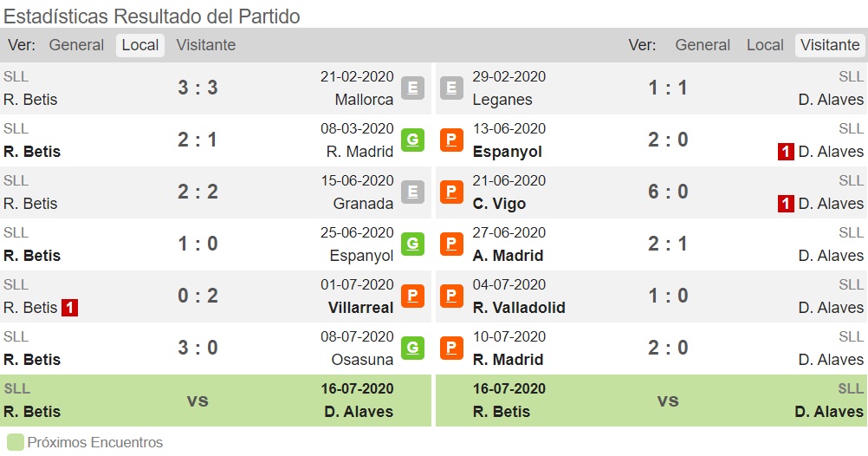This screenshot has height=456, width=868.
Task: Open the R. Betis vs R. Madrid 2:1 result
Action: [198, 140]
